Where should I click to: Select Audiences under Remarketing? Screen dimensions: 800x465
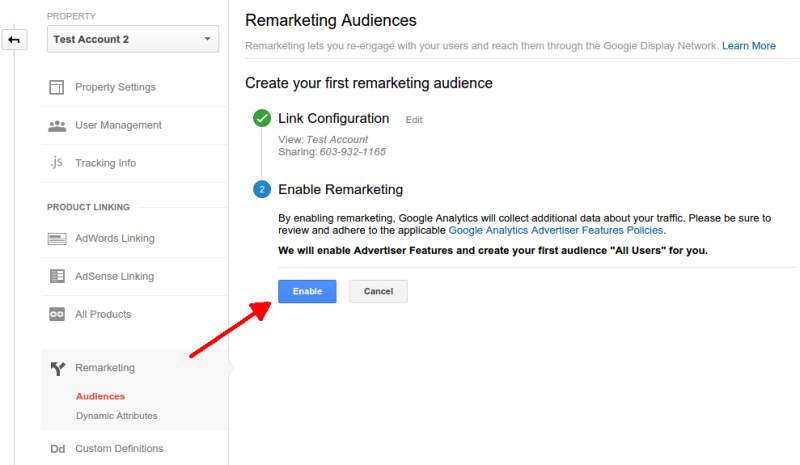100,396
